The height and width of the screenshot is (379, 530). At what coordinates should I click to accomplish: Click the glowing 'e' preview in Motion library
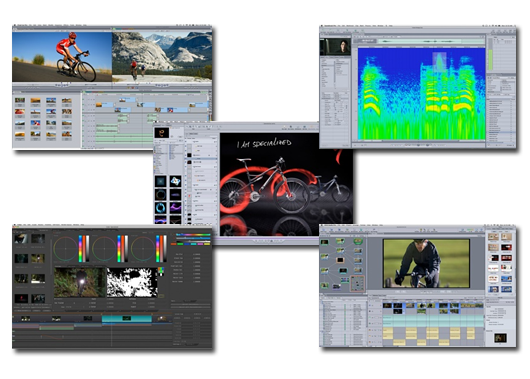coord(162,133)
